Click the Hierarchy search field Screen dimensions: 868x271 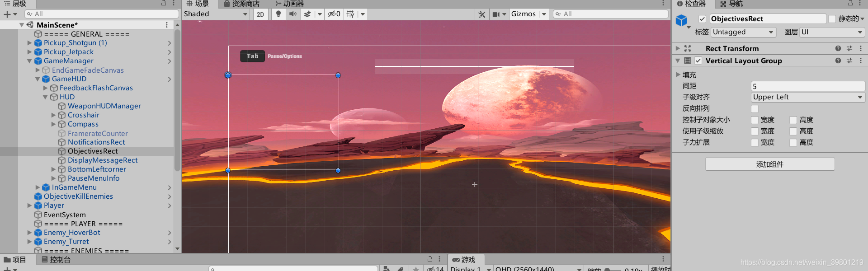tap(102, 14)
